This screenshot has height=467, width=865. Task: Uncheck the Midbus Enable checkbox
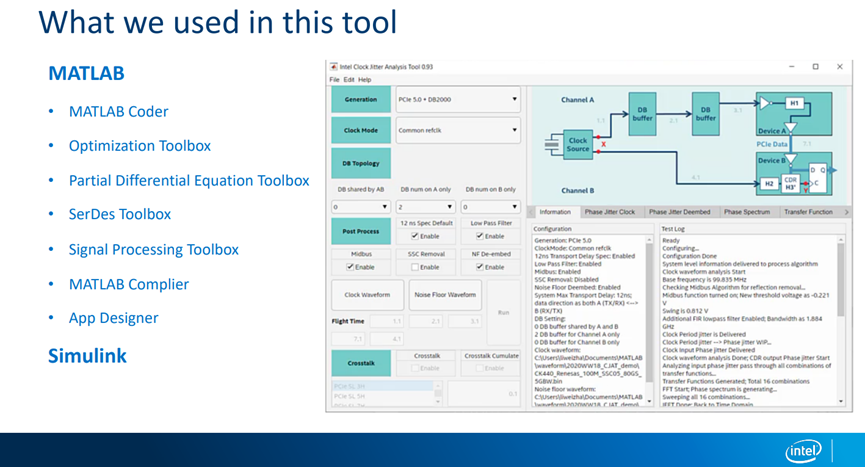[350, 267]
